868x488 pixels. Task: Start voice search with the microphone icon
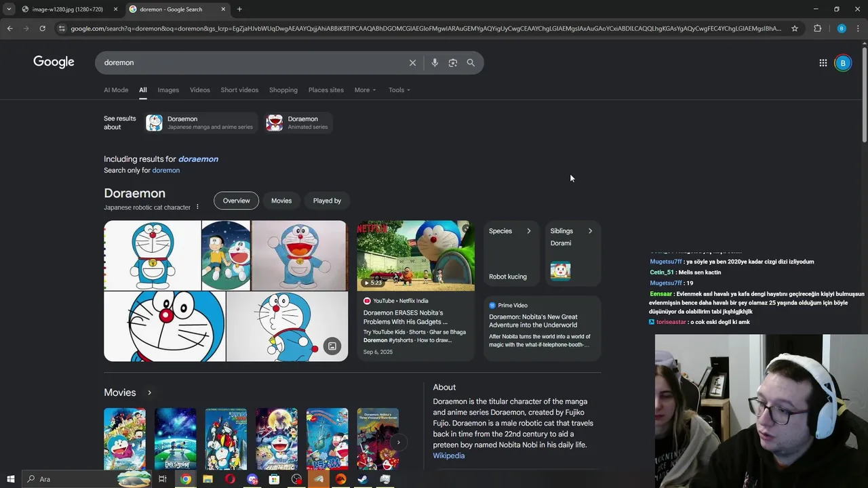point(435,62)
